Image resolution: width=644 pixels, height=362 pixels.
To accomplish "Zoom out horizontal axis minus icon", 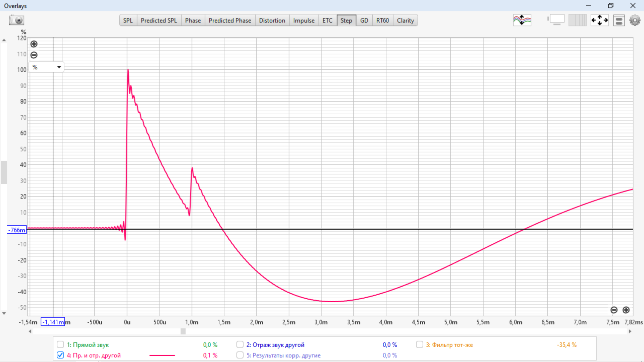I will (614, 310).
